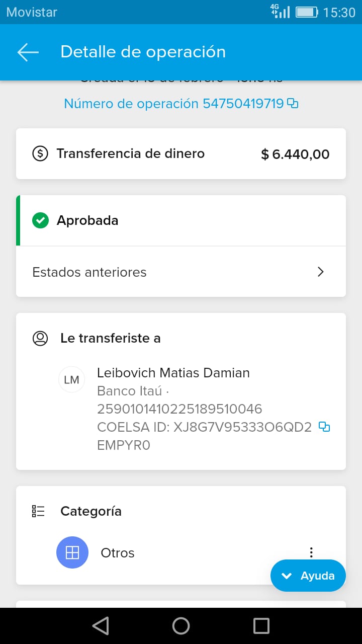Copy the COELSA ID via copy icon
362x644 pixels.
325,427
